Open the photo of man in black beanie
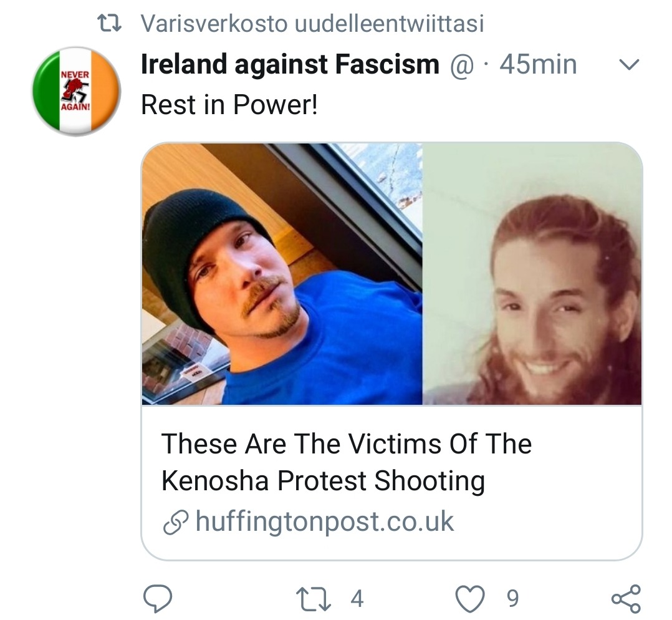This screenshot has width=672, height=620. tap(282, 274)
